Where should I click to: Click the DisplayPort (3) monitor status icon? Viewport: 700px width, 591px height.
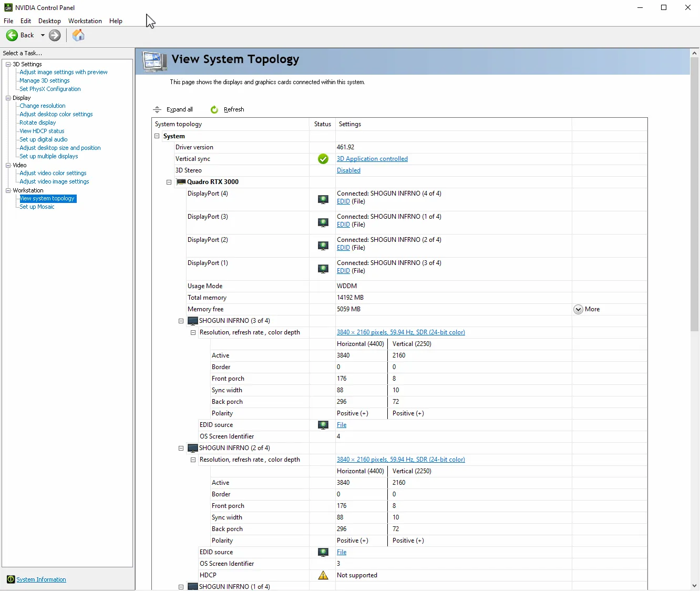323,222
